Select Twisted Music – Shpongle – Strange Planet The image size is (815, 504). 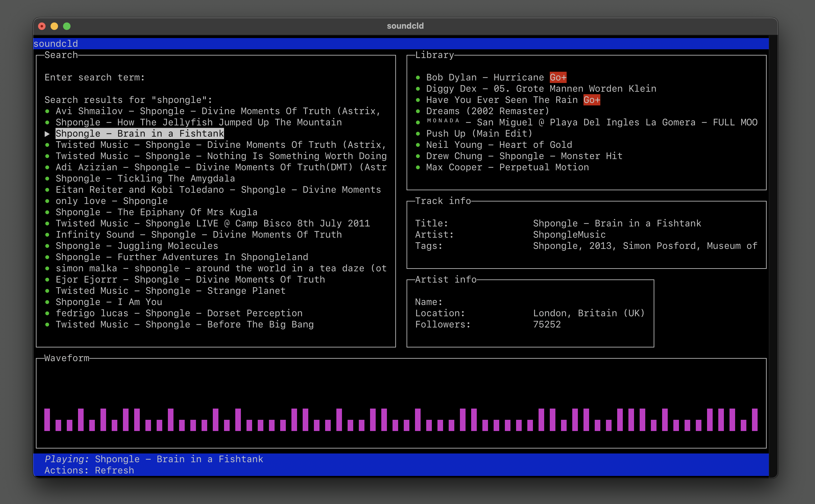pyautogui.click(x=170, y=291)
